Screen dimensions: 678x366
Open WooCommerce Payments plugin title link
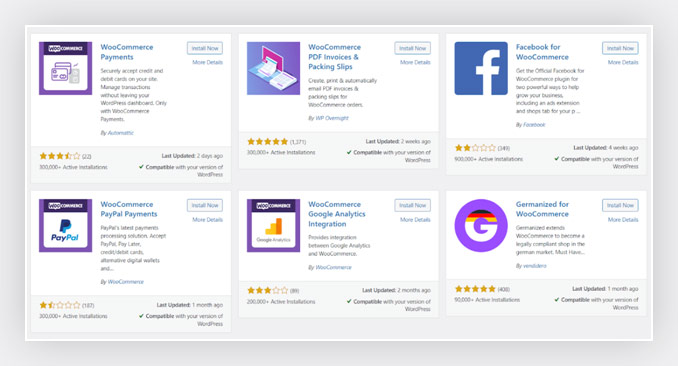coord(127,52)
